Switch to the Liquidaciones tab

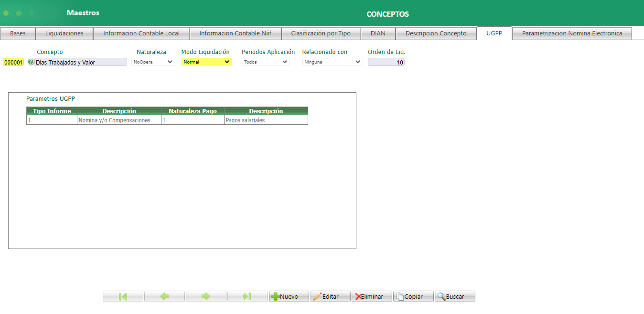[64, 33]
